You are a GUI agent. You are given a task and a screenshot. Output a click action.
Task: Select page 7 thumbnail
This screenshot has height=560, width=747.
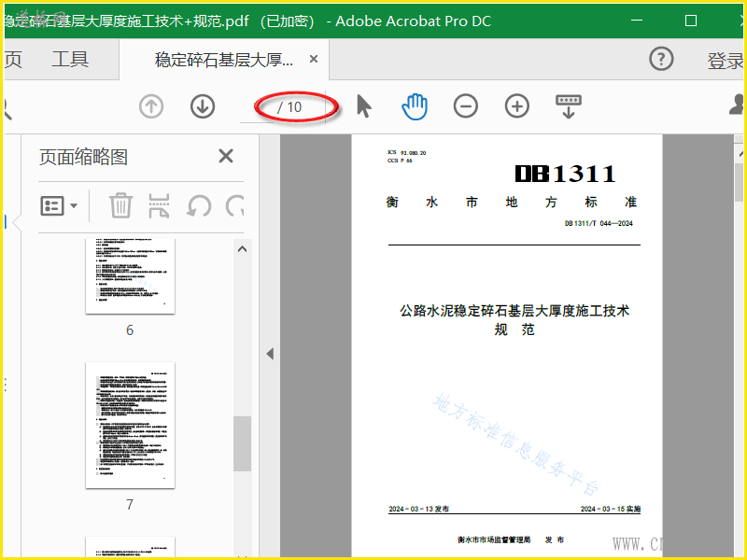(130, 426)
